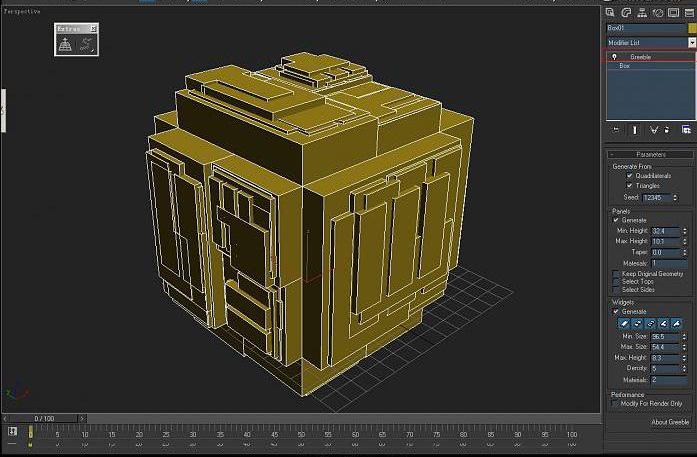Toggle the fourth widget type icon
Image resolution: width=697 pixels, height=457 pixels.
(663, 323)
